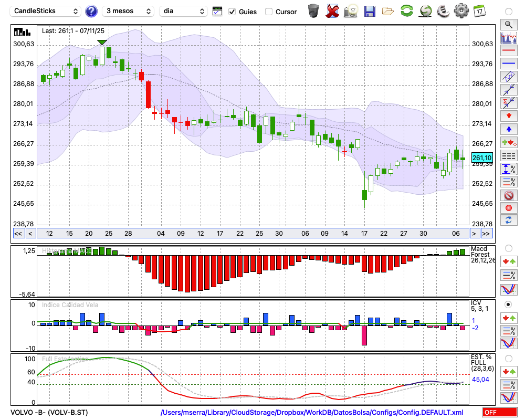
Task: Open the folder icon in toolbar
Action: click(x=388, y=11)
